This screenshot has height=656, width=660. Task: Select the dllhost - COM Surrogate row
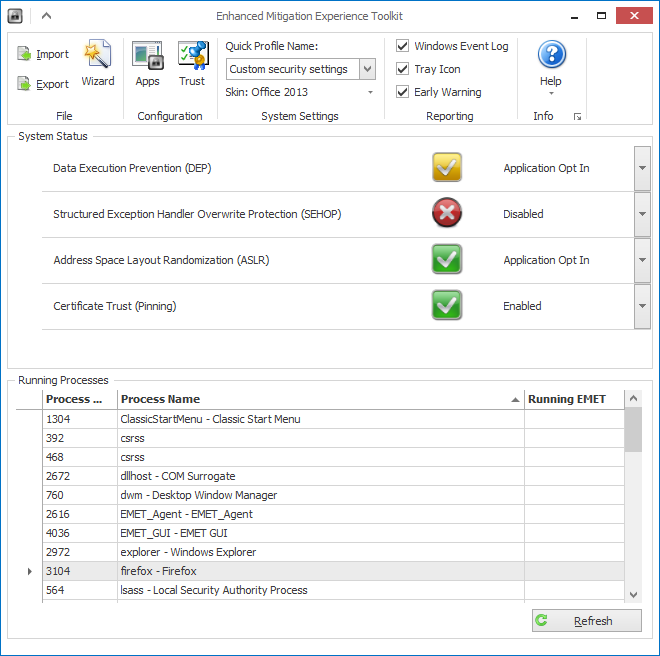333,476
